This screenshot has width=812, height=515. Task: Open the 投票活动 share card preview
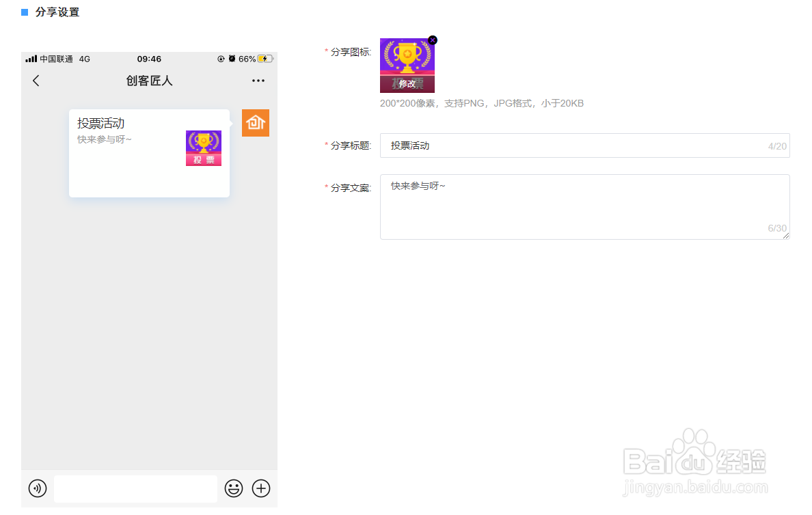point(149,153)
